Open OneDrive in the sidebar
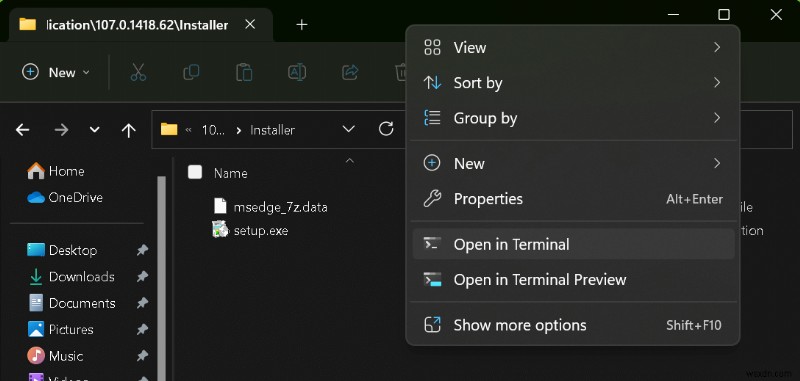 pos(65,197)
